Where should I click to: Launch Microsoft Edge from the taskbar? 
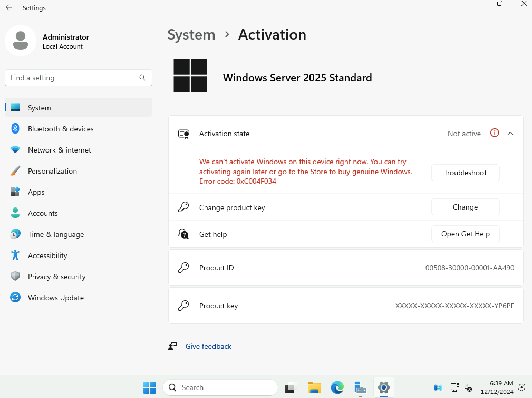tap(337, 387)
